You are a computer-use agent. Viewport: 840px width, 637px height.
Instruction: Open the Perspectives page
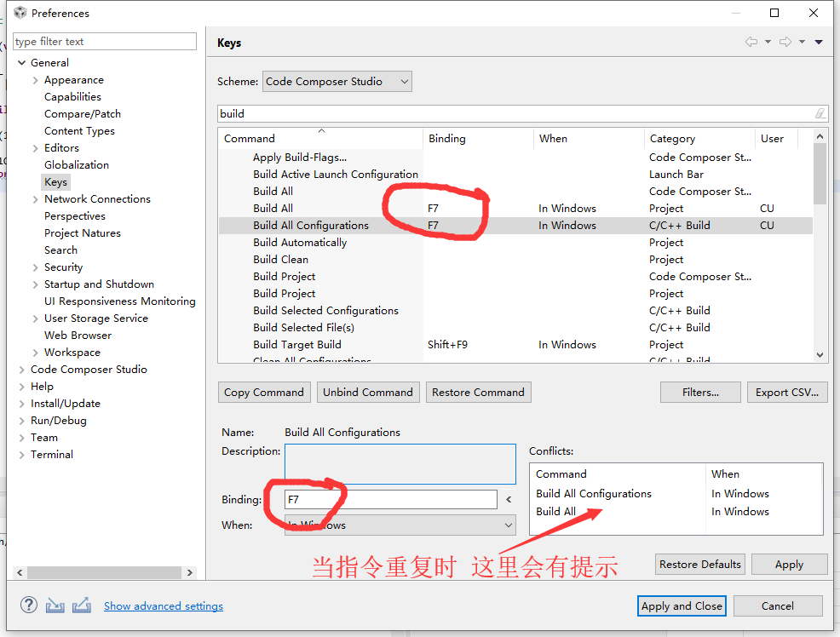(74, 216)
